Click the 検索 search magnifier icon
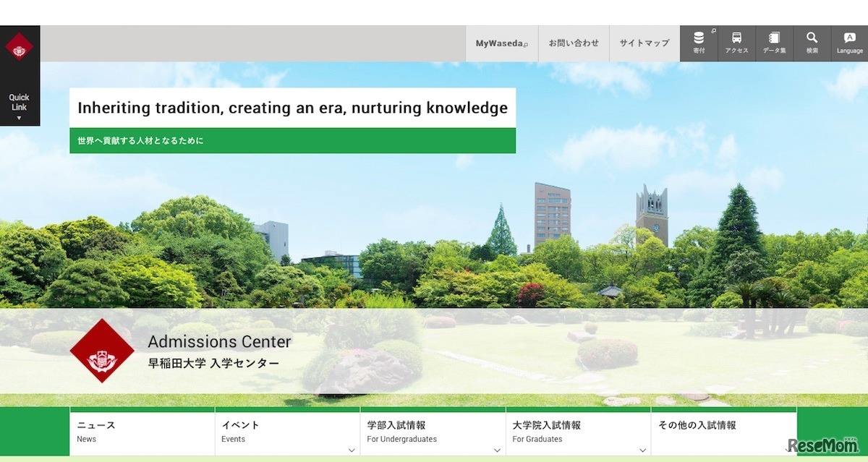 811,43
